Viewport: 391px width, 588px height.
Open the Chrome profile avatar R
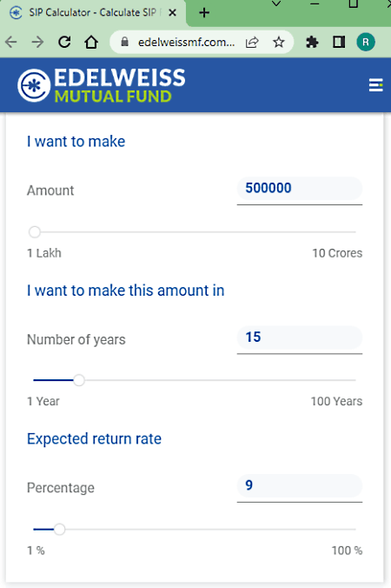tap(366, 42)
